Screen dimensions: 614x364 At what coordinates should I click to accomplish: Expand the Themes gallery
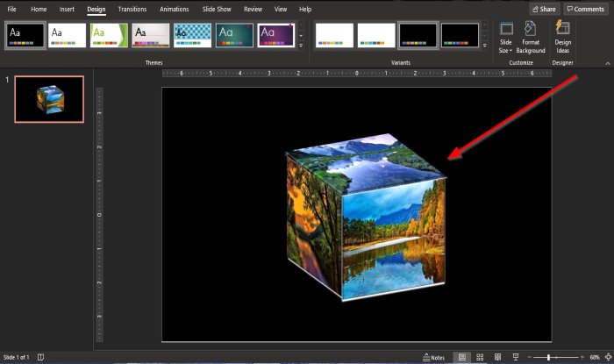click(302, 46)
